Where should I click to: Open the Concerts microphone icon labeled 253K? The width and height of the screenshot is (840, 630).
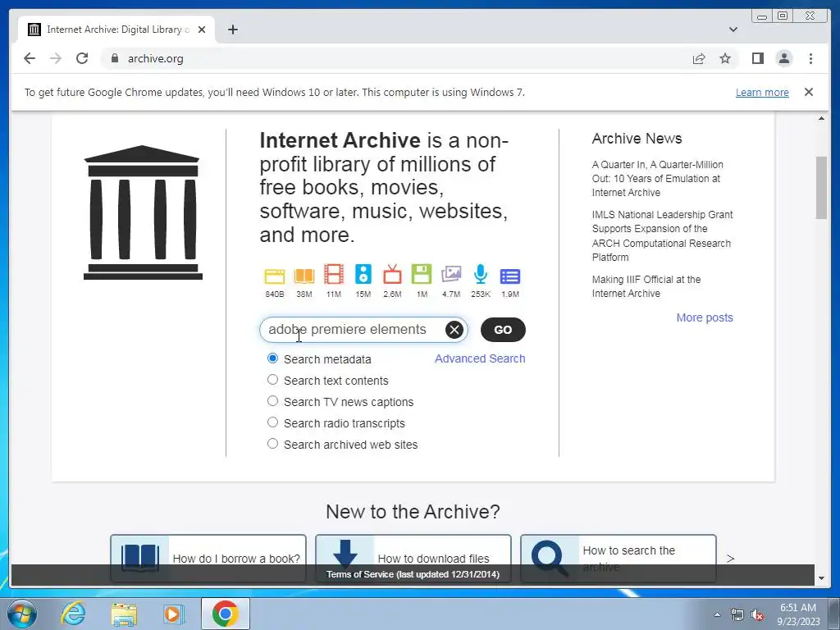(481, 274)
